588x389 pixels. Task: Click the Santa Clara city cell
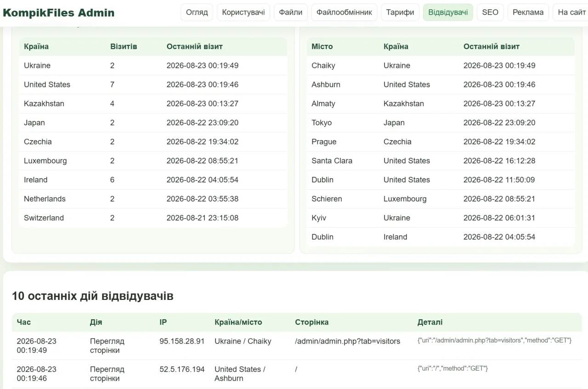coord(332,161)
